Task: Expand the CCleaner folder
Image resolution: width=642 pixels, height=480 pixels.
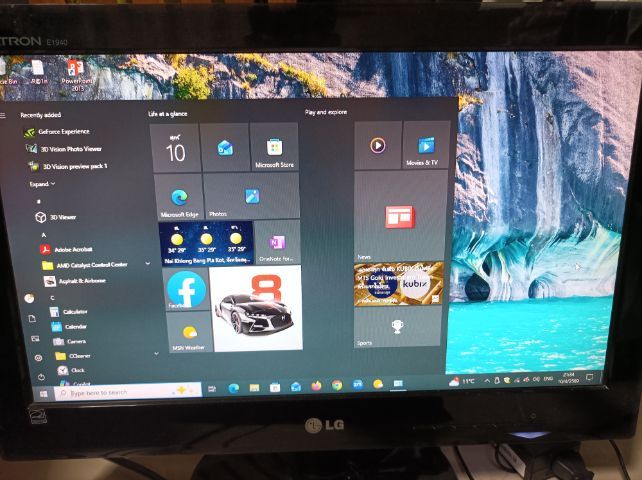Action: (x=156, y=353)
